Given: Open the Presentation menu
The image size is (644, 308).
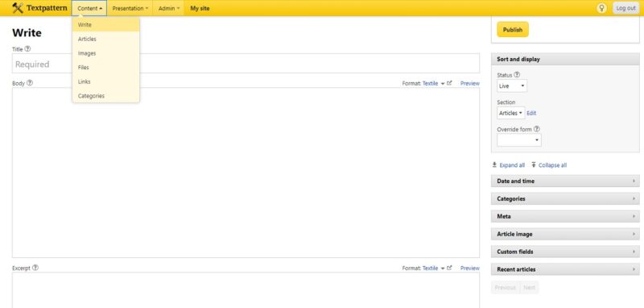Looking at the screenshot, I should tap(130, 8).
